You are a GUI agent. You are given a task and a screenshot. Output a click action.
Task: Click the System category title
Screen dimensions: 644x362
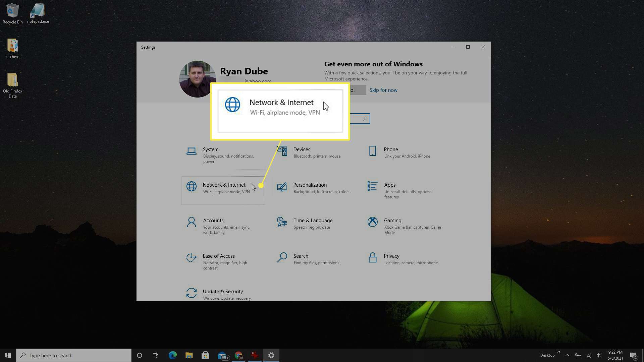211,149
